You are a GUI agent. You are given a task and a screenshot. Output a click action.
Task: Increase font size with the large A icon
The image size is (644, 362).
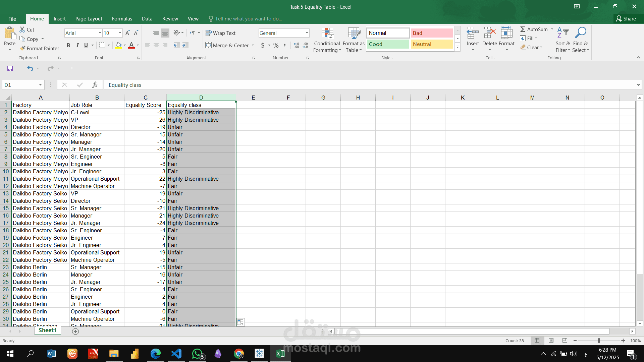pos(127,33)
